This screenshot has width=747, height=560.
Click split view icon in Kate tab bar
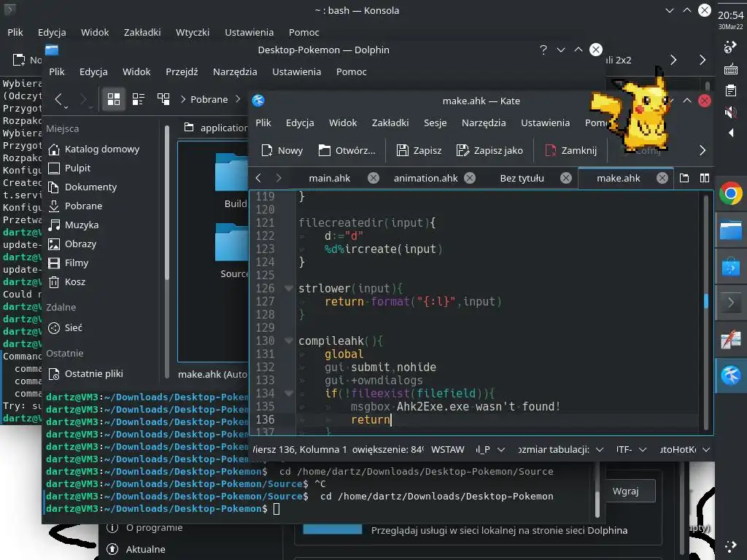(x=705, y=178)
